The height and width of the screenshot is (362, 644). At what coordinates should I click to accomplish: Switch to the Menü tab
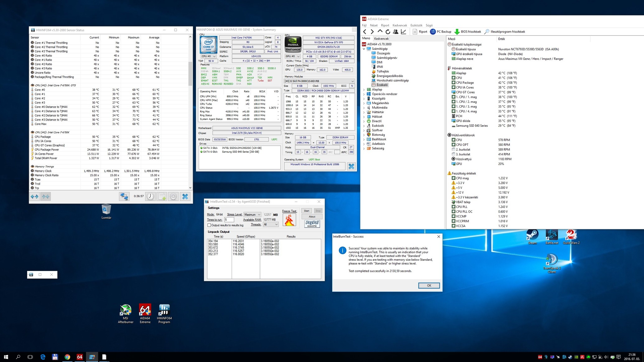tap(366, 39)
